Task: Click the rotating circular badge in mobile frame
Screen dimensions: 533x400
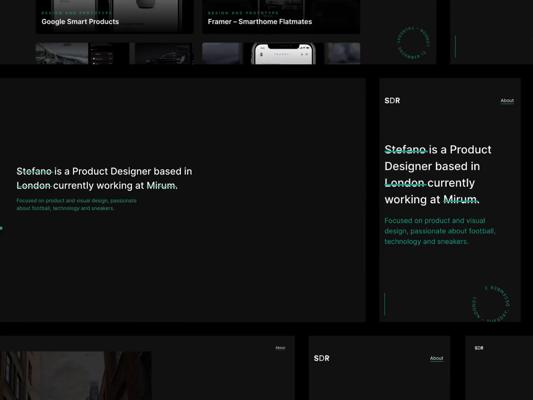Action: [x=491, y=303]
